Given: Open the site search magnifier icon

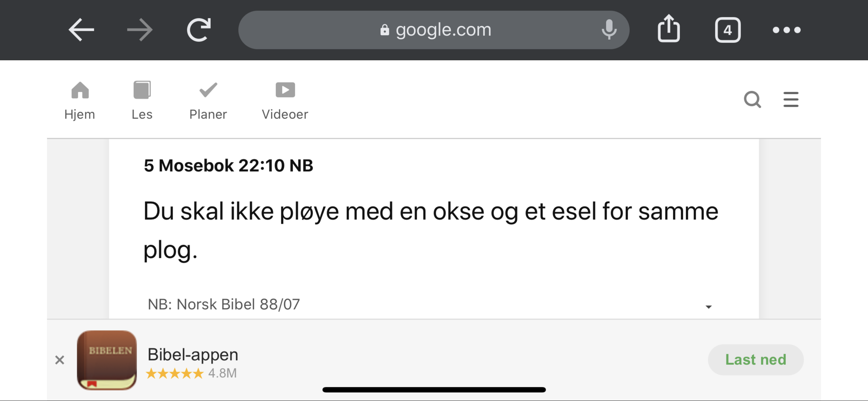Looking at the screenshot, I should tap(752, 99).
